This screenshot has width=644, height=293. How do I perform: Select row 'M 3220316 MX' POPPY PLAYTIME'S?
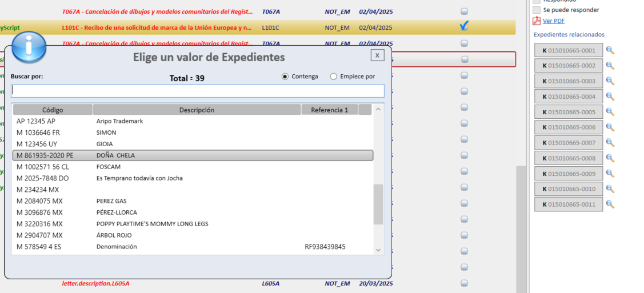[x=193, y=224]
